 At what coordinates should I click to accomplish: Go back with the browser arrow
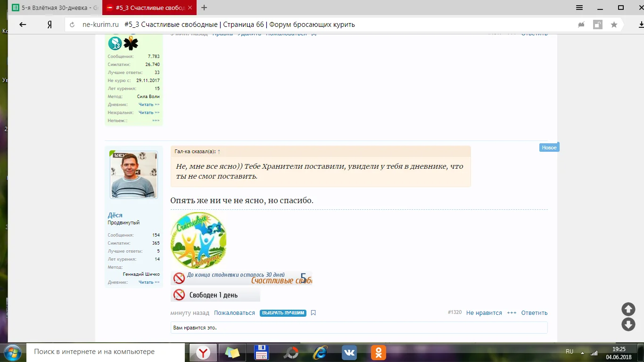23,25
